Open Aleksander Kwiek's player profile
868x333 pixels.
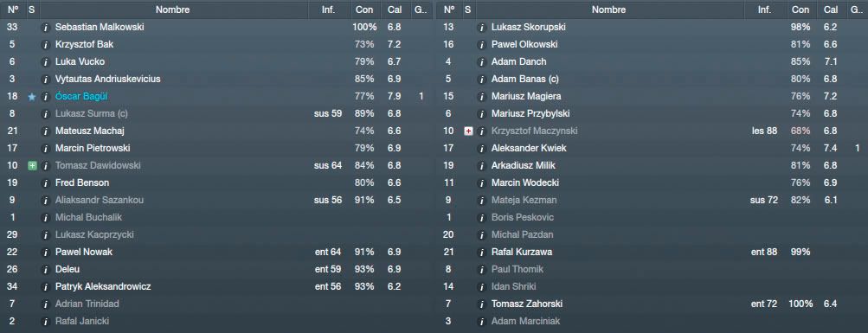tap(529, 148)
